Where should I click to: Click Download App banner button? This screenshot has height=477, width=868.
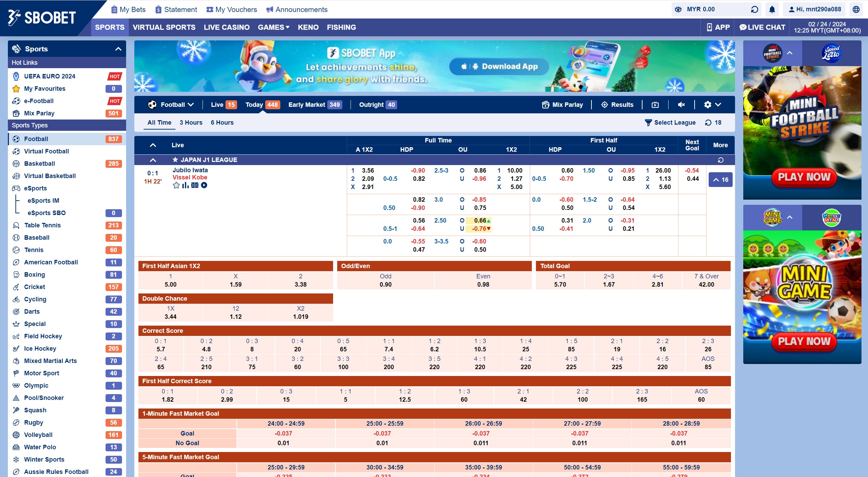pyautogui.click(x=499, y=66)
